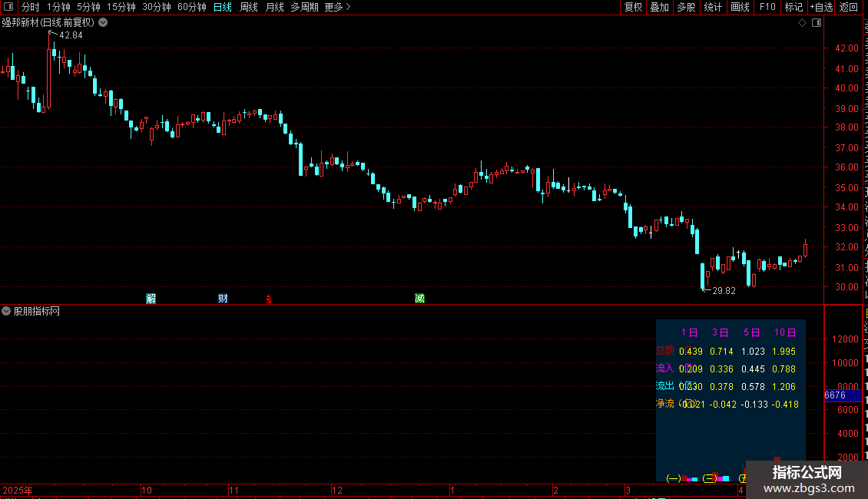Switch to 60分钟 period
The height and width of the screenshot is (499, 868).
pos(192,7)
